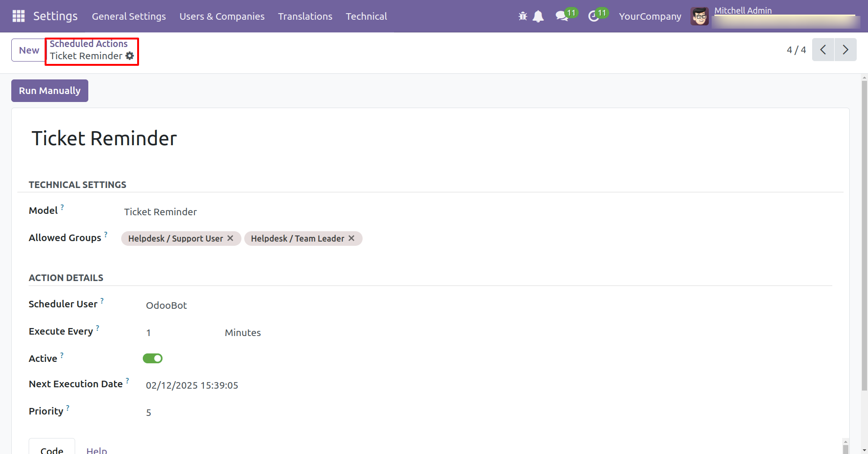Click Run Manually button
Image resolution: width=868 pixels, height=454 pixels.
pyautogui.click(x=50, y=91)
